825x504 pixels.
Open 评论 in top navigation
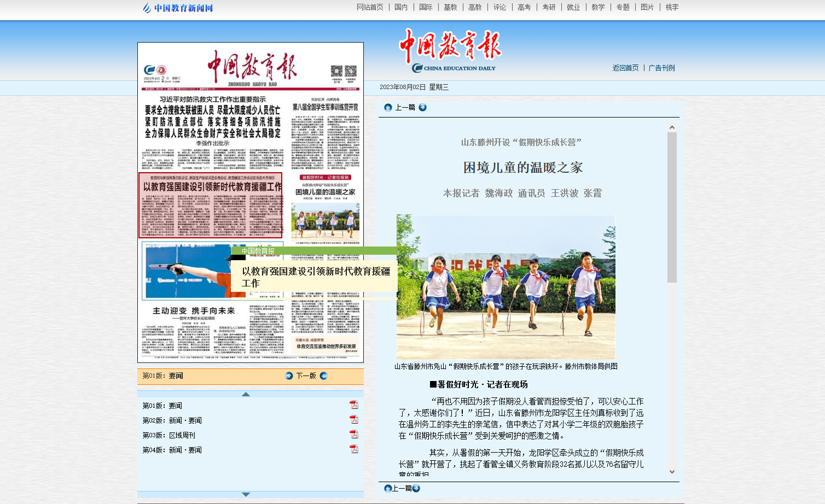pyautogui.click(x=499, y=7)
